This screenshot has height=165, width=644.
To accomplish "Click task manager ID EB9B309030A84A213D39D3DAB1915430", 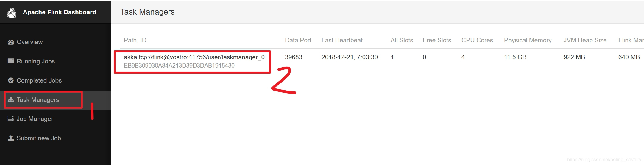I will point(179,66).
